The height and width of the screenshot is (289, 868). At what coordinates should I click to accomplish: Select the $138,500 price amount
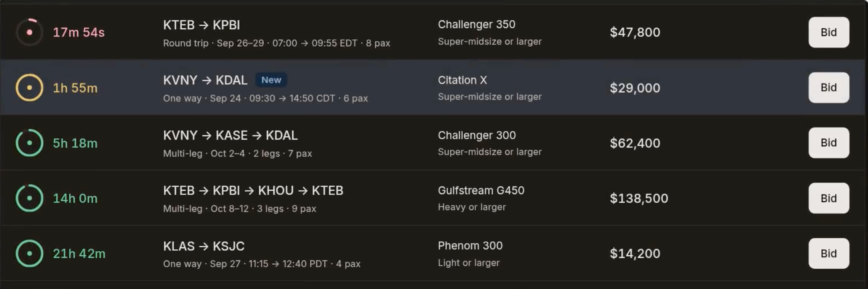click(x=639, y=198)
